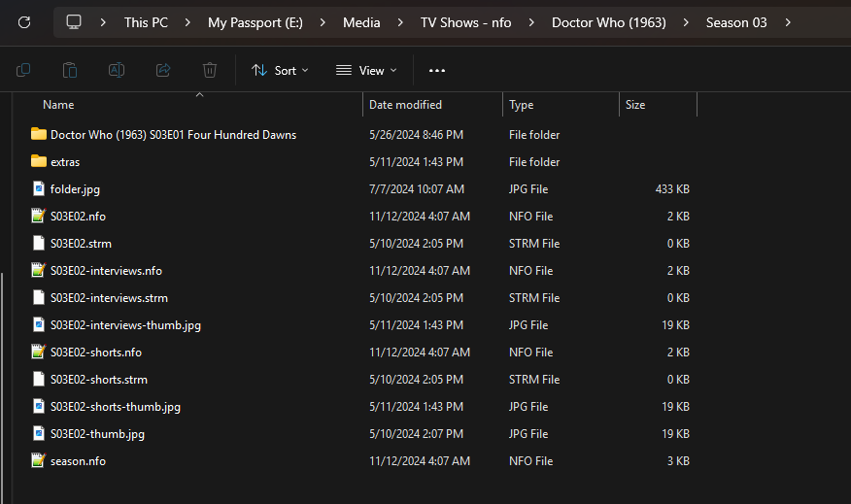Navigate to TV Shows - nfo breadcrumb
Viewport: 851px width, 504px height.
[465, 22]
